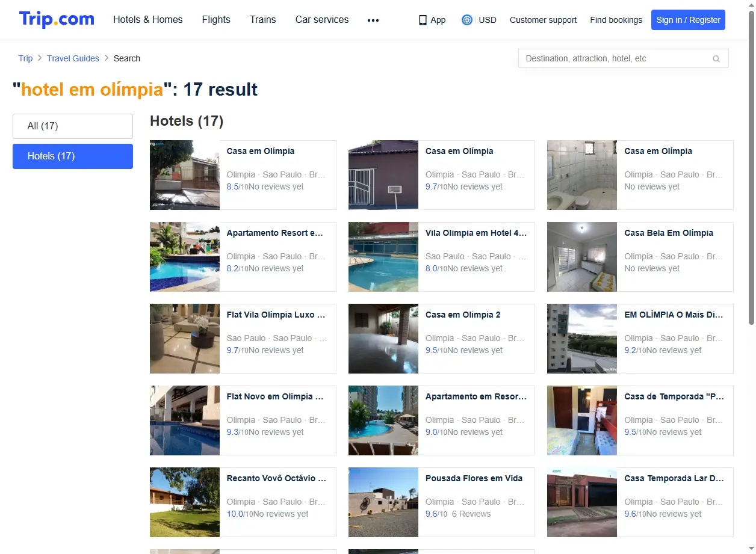View Apartamento Resort pool thumbnail

[185, 257]
